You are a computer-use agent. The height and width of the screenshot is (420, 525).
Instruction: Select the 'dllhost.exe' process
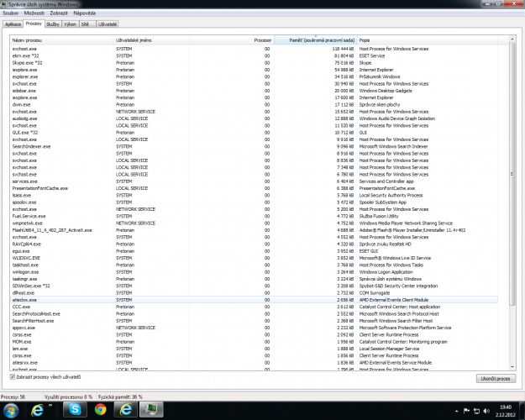click(x=254, y=292)
